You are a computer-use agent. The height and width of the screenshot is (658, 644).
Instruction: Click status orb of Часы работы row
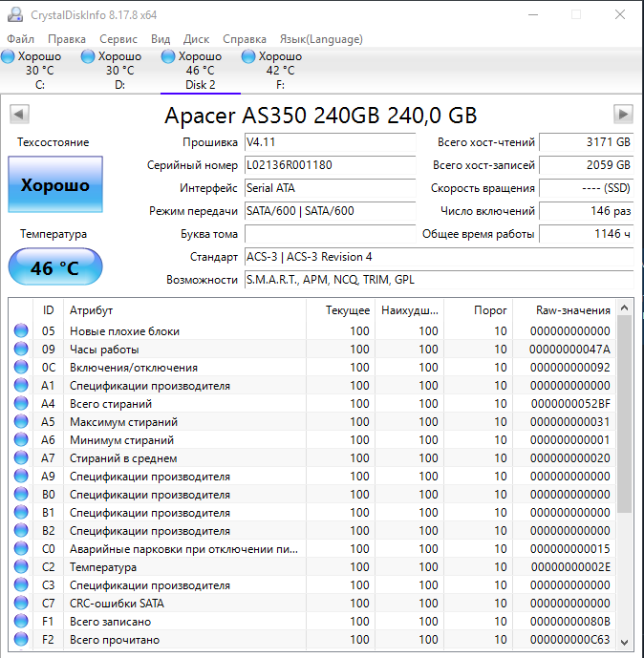(x=21, y=349)
